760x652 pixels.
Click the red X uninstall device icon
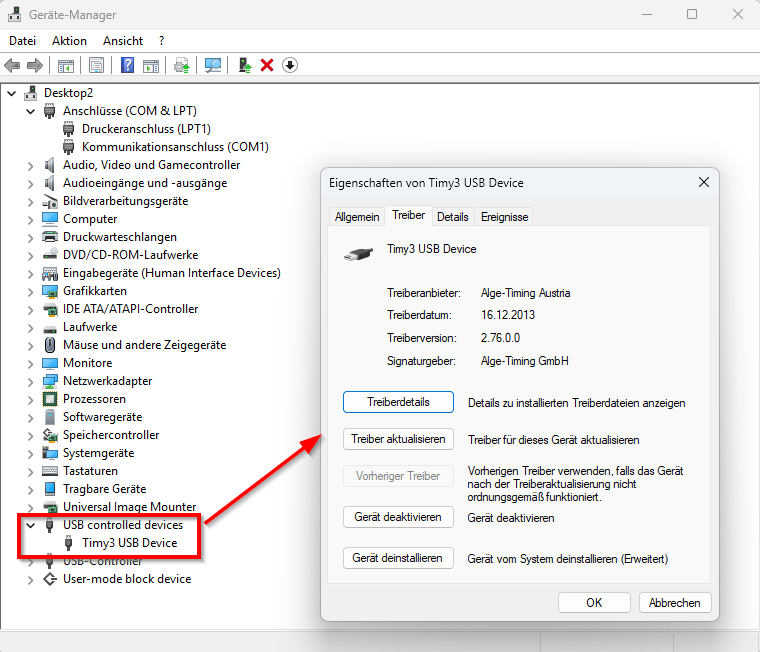(267, 65)
